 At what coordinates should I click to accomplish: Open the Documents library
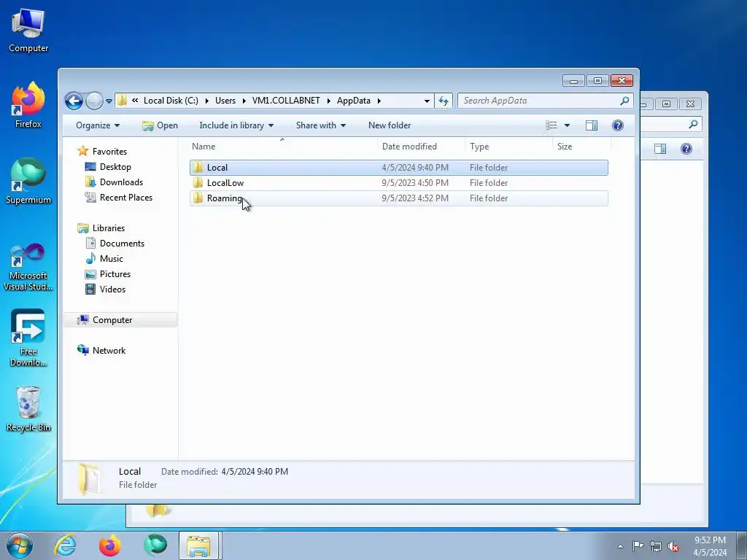(x=122, y=244)
